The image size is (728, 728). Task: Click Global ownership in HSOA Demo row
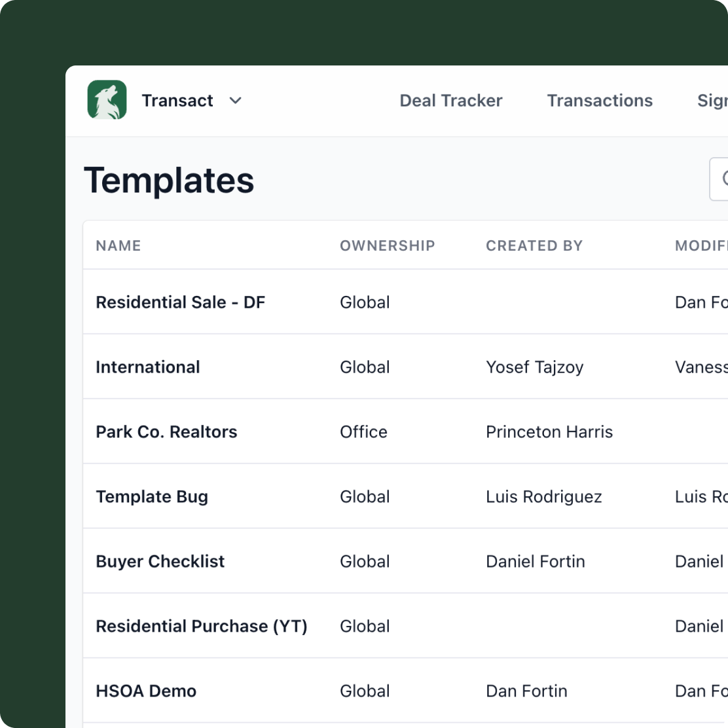[365, 691]
